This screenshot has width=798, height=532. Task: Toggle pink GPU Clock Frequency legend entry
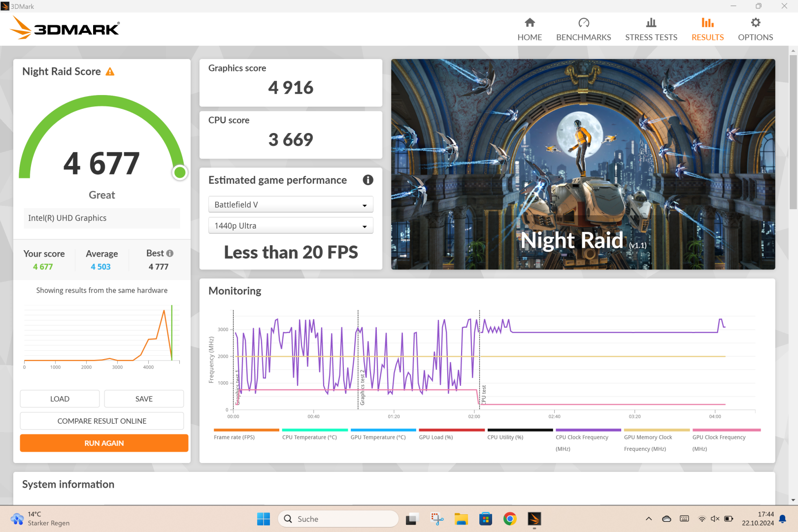pos(726,440)
